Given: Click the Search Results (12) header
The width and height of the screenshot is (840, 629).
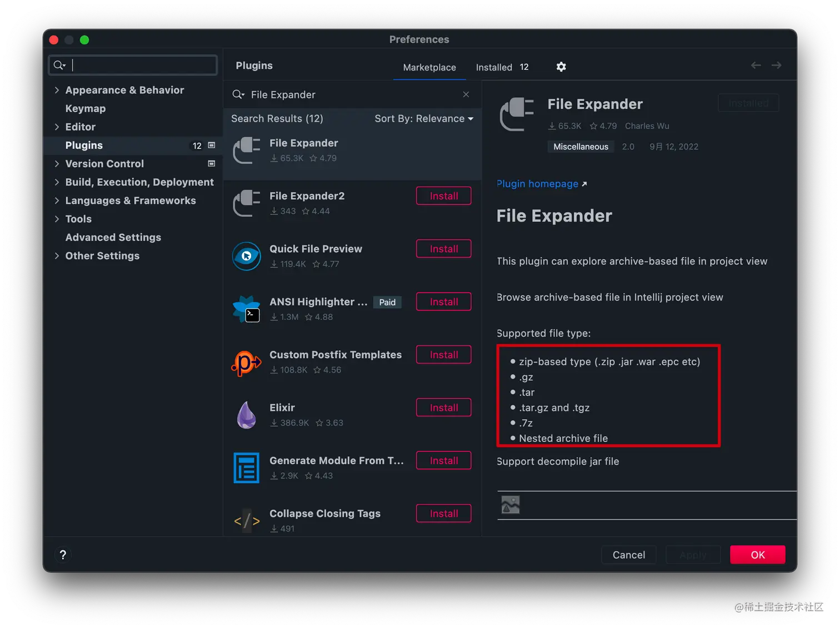Looking at the screenshot, I should click(x=277, y=118).
